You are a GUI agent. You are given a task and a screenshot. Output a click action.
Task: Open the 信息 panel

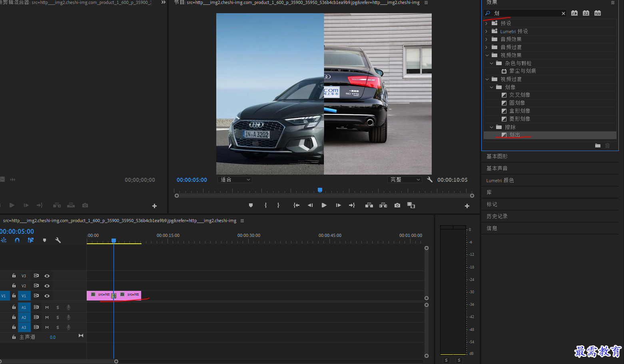[x=492, y=228]
